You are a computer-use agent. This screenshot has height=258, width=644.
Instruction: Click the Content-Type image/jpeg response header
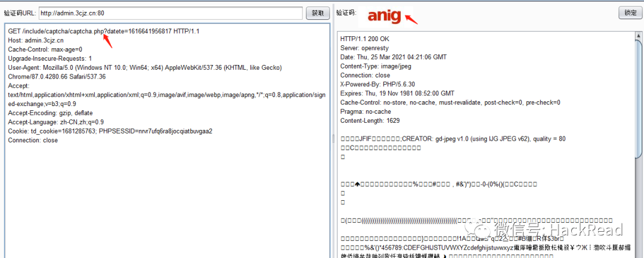point(374,75)
